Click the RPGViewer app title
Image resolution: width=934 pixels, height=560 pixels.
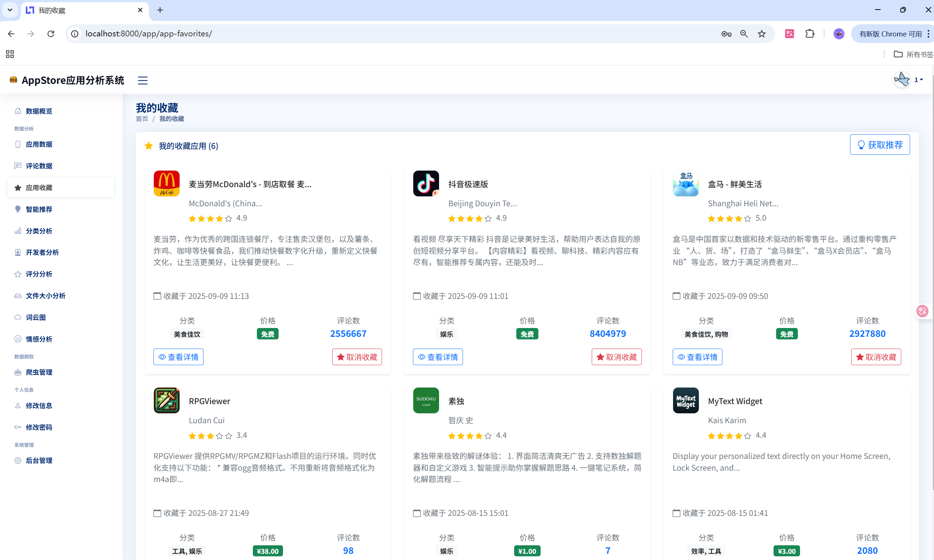[210, 401]
